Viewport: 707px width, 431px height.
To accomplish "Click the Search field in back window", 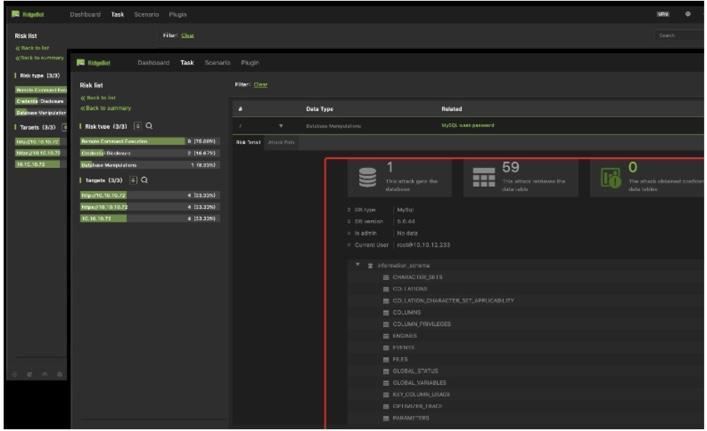I will [x=679, y=36].
